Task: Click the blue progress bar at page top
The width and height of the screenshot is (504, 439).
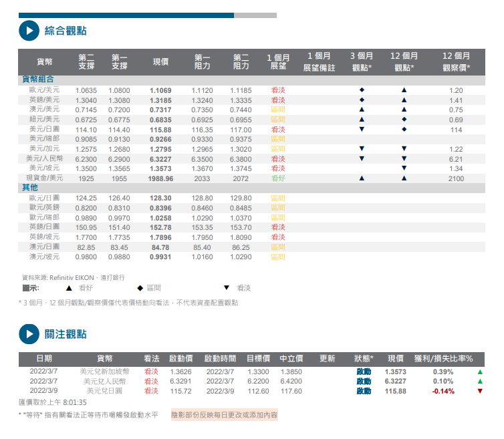Action: coord(126,15)
